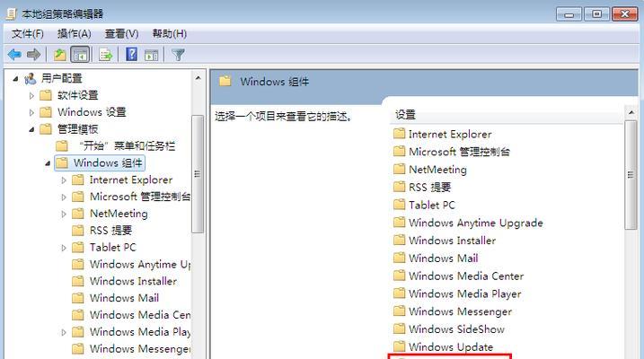Open the 帮助(H) menu
The width and height of the screenshot is (644, 359).
pyautogui.click(x=170, y=33)
